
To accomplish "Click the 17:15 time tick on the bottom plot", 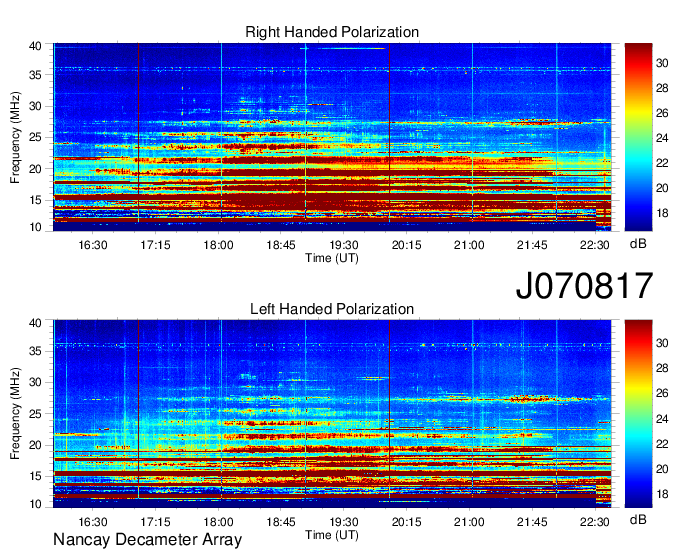I will tap(155, 522).
